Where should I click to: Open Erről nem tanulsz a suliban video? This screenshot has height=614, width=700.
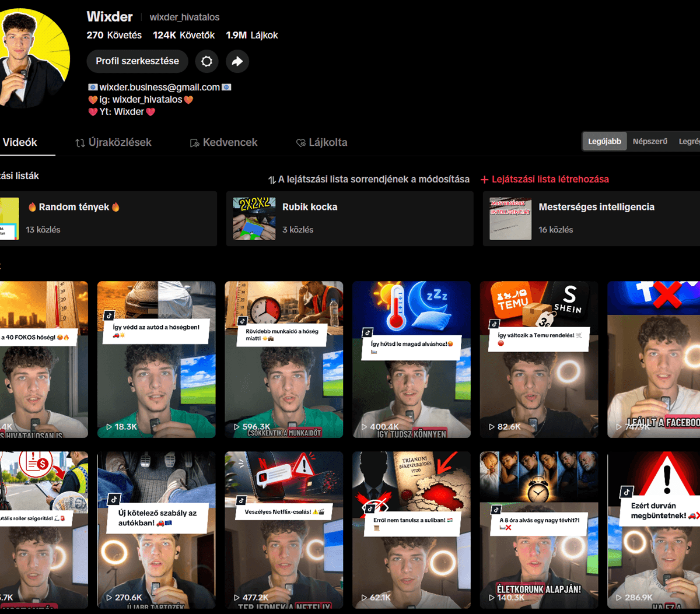pyautogui.click(x=411, y=529)
